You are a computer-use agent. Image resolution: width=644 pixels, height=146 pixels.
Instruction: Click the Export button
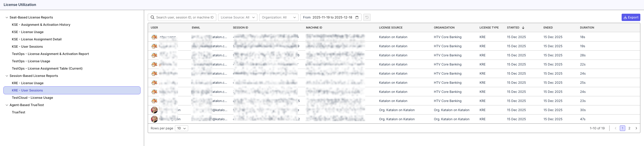coord(631,17)
